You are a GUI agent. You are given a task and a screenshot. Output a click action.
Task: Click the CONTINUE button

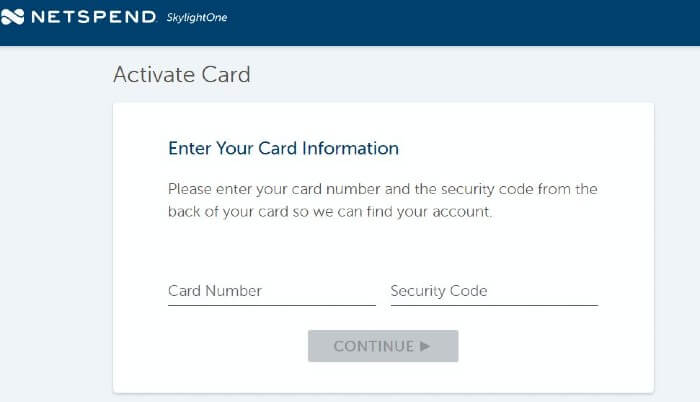click(383, 346)
